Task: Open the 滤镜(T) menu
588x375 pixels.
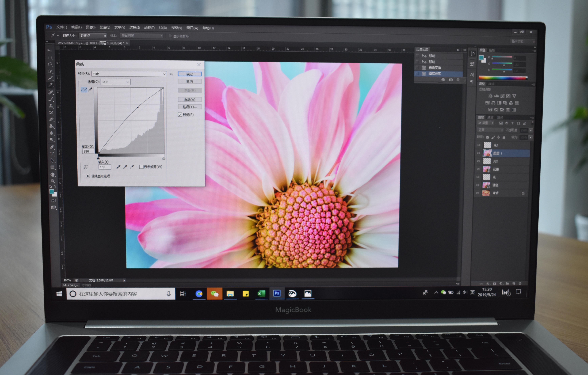Action: coord(149,28)
